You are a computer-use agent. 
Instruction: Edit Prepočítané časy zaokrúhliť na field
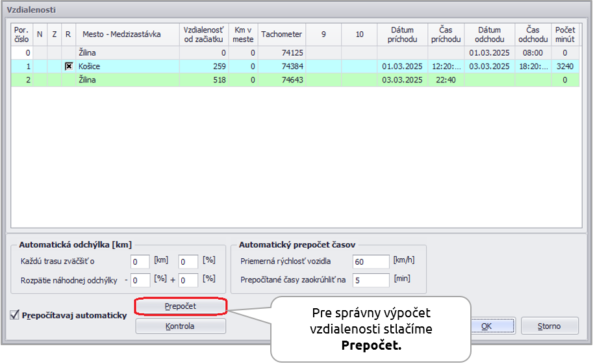(x=371, y=280)
